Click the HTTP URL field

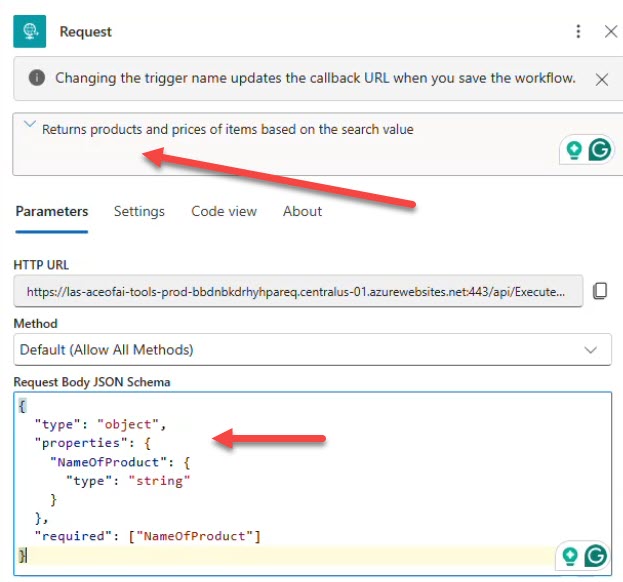tap(298, 291)
